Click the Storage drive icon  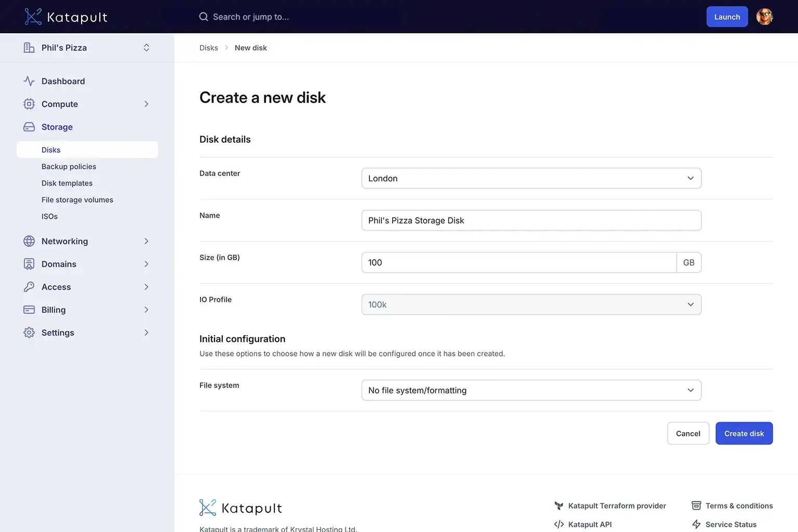point(29,127)
